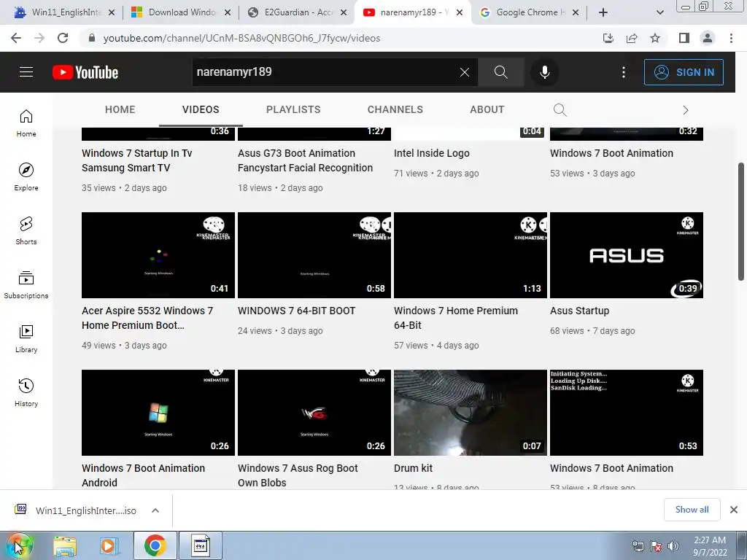
Task: Open Asus Startup video title
Action: 579,311
